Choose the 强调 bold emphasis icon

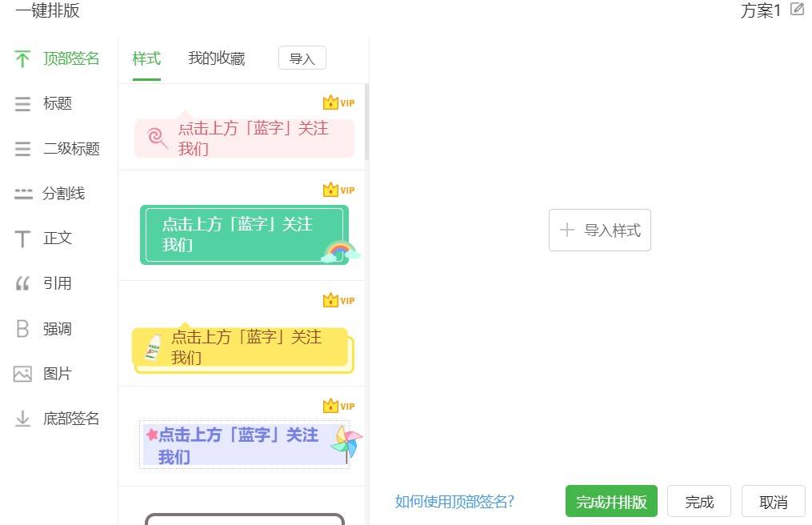click(22, 329)
